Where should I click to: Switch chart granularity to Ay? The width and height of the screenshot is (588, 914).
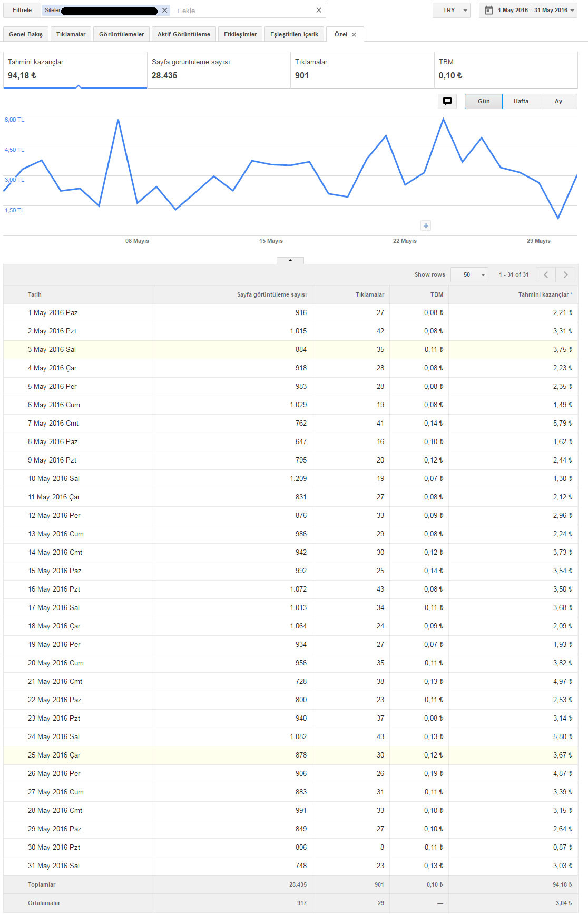(558, 101)
